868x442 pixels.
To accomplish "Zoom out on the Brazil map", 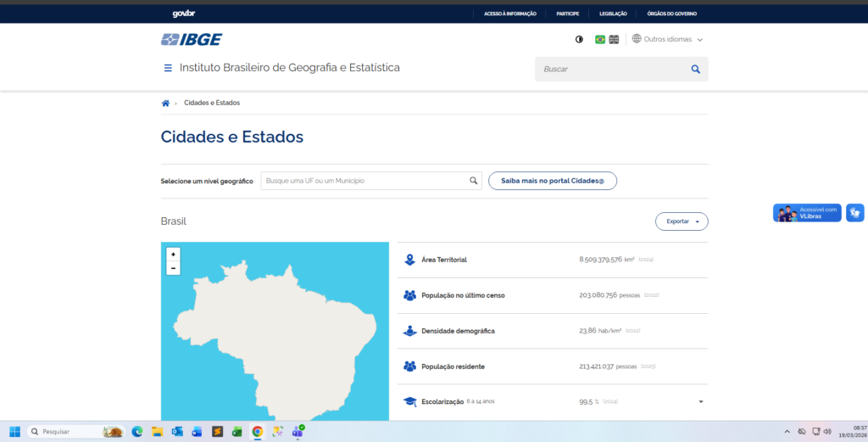I will (x=173, y=268).
